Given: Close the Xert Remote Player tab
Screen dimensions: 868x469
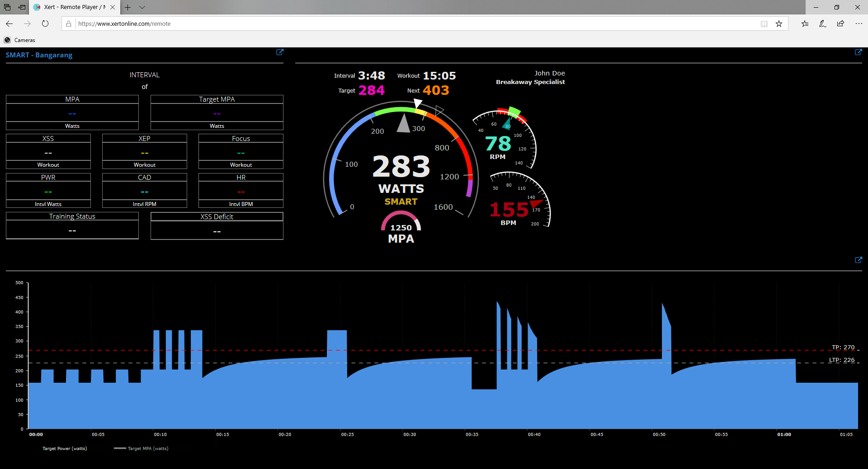Looking at the screenshot, I should click(x=113, y=7).
